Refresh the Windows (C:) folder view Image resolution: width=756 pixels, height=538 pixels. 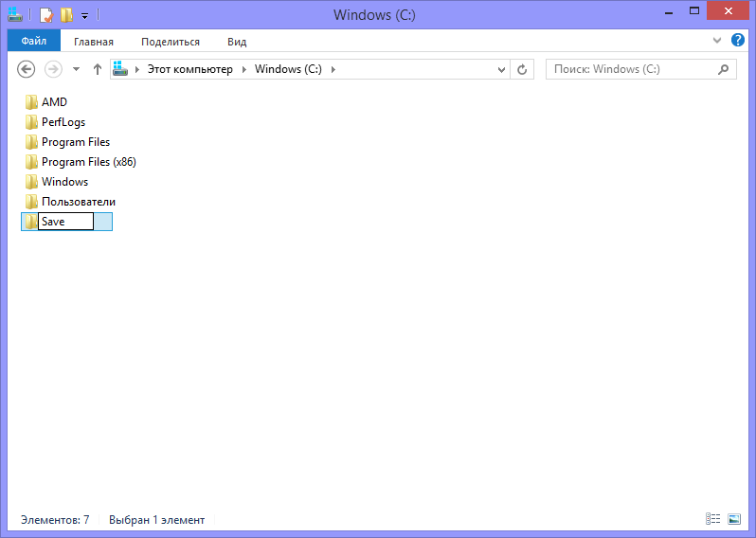pos(522,69)
